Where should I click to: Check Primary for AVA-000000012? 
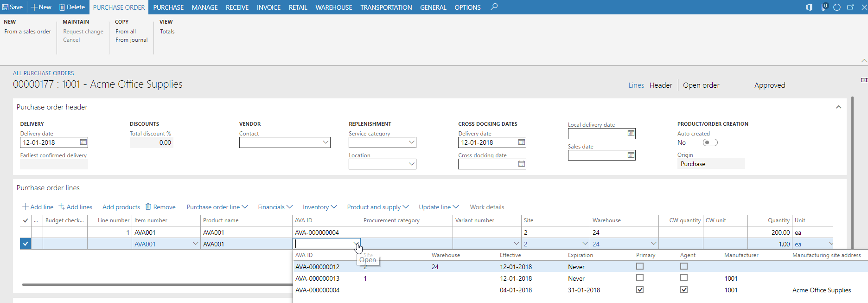[640, 266]
